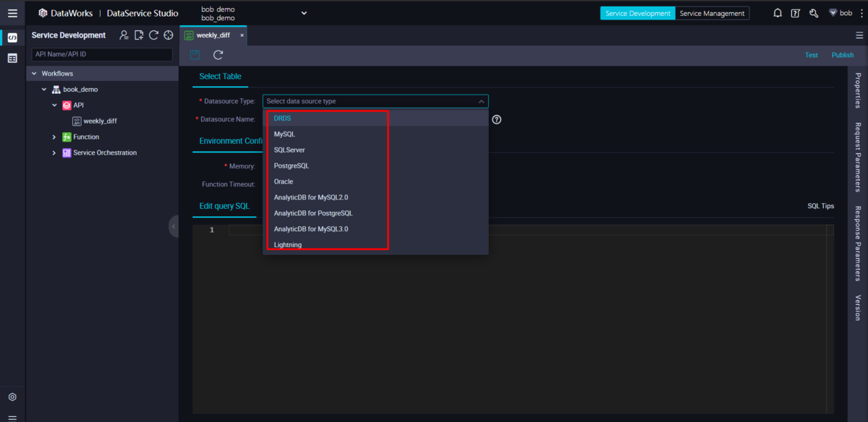Click the locate target icon in Service Development
This screenshot has height=422, width=868.
(x=169, y=35)
